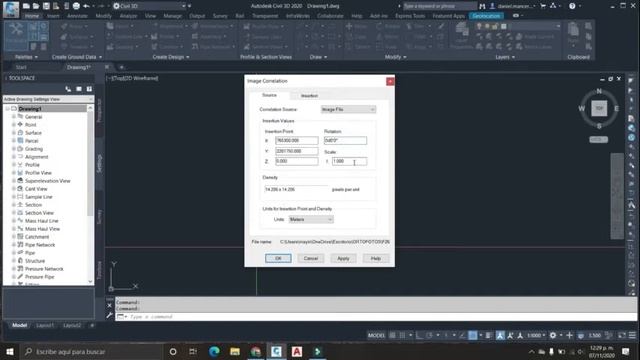Open the Units dropdown showing Meters
This screenshot has height=360, width=640.
click(x=311, y=220)
